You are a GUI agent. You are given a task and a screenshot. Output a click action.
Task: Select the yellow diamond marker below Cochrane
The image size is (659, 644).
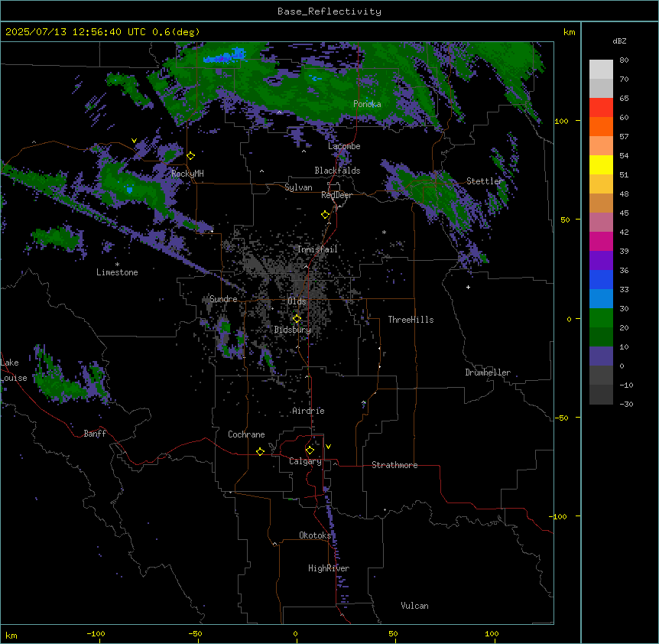pyautogui.click(x=260, y=451)
